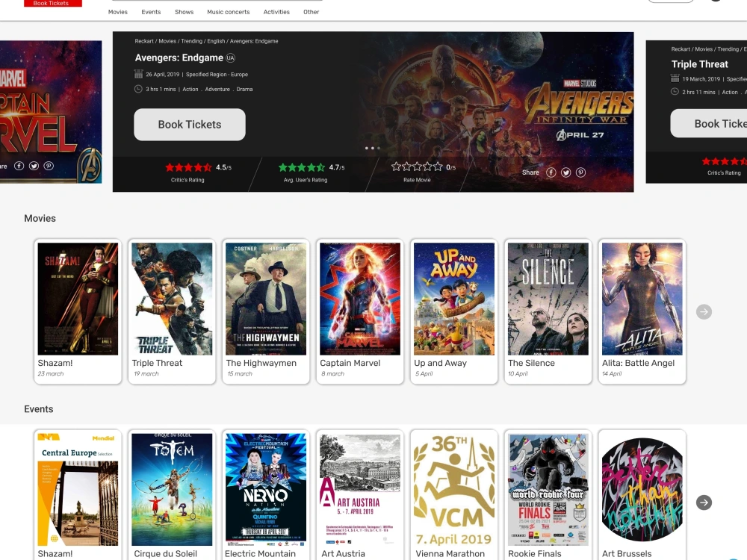Open the Cirque du Soleil event card

click(x=172, y=495)
